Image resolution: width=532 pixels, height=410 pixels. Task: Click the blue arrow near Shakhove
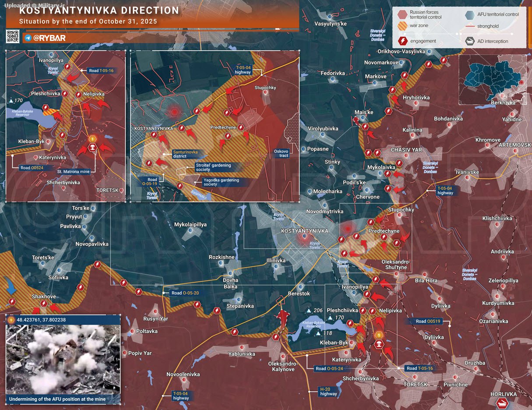coord(10,287)
